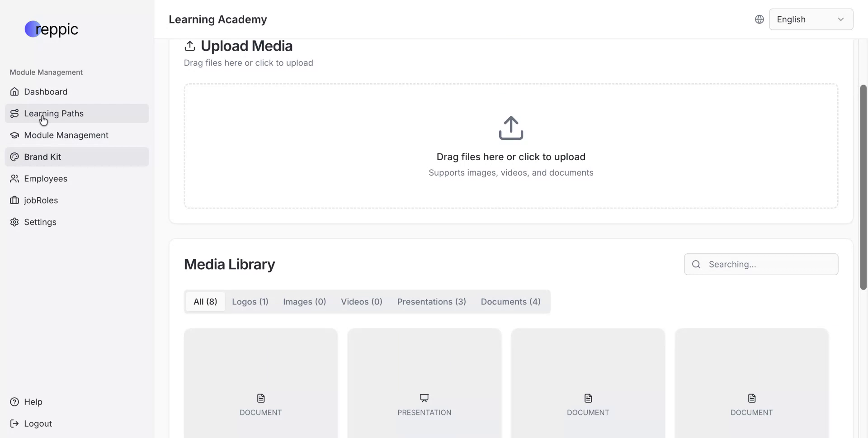This screenshot has height=438, width=868.
Task: Open the Logos (1) tab
Action: click(250, 301)
